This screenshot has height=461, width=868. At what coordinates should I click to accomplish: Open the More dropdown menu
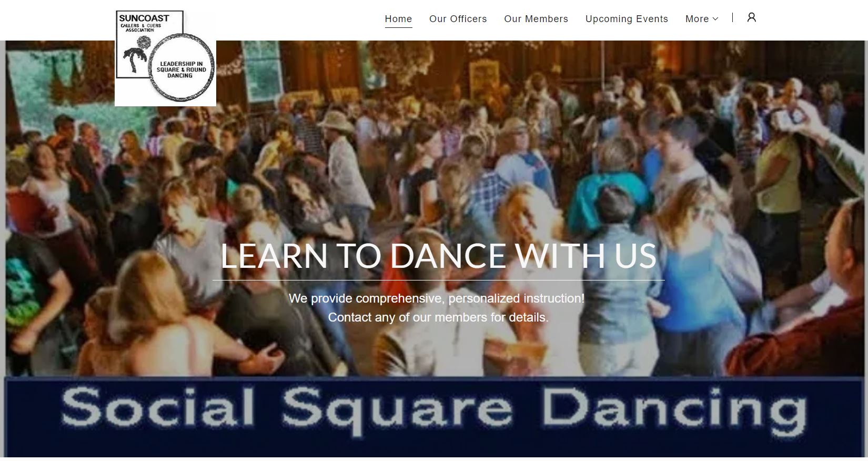[701, 19]
